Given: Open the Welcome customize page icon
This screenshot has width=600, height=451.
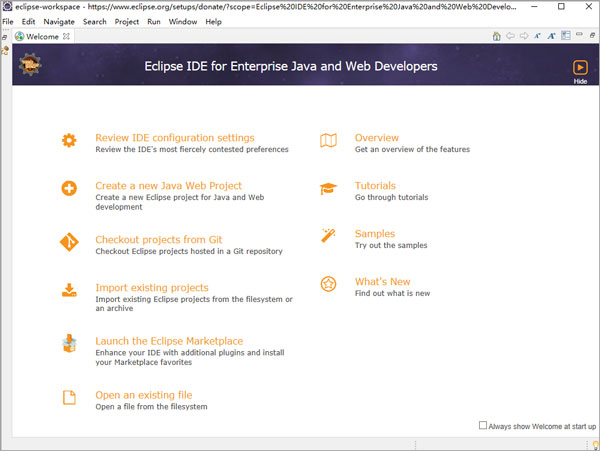Looking at the screenshot, I should pos(566,36).
